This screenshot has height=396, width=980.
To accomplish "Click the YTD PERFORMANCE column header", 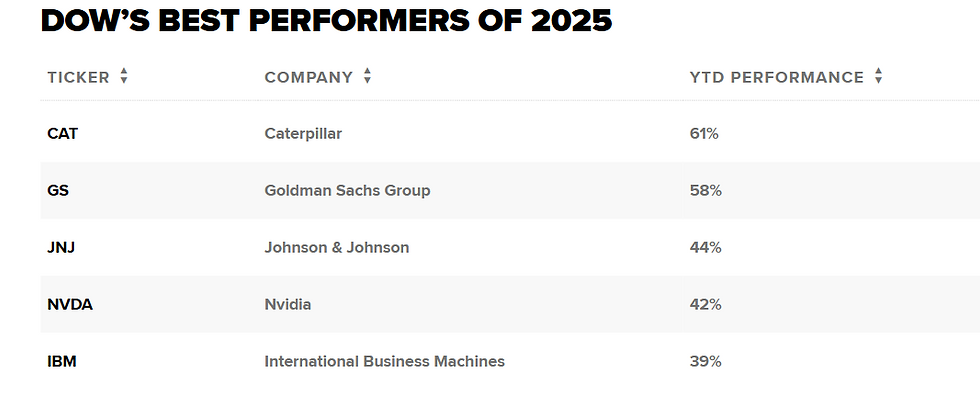I will click(x=777, y=77).
